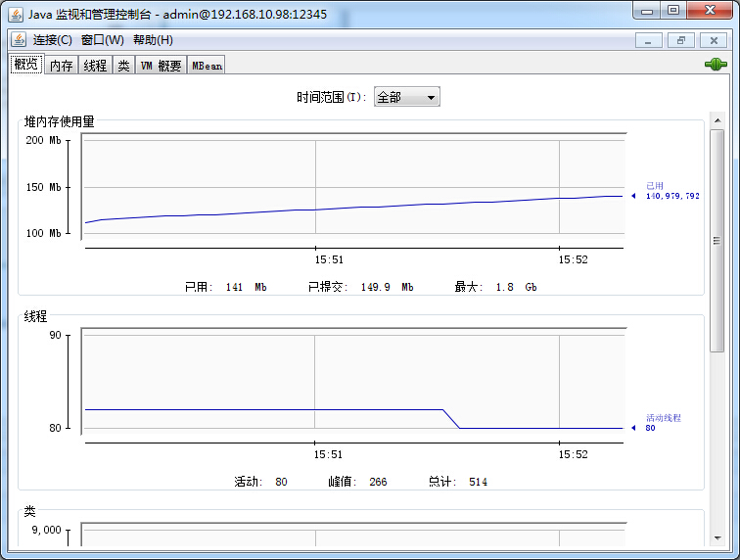Expand the 时间范围 dropdown showing 全部
This screenshot has height=560, width=740.
[407, 97]
